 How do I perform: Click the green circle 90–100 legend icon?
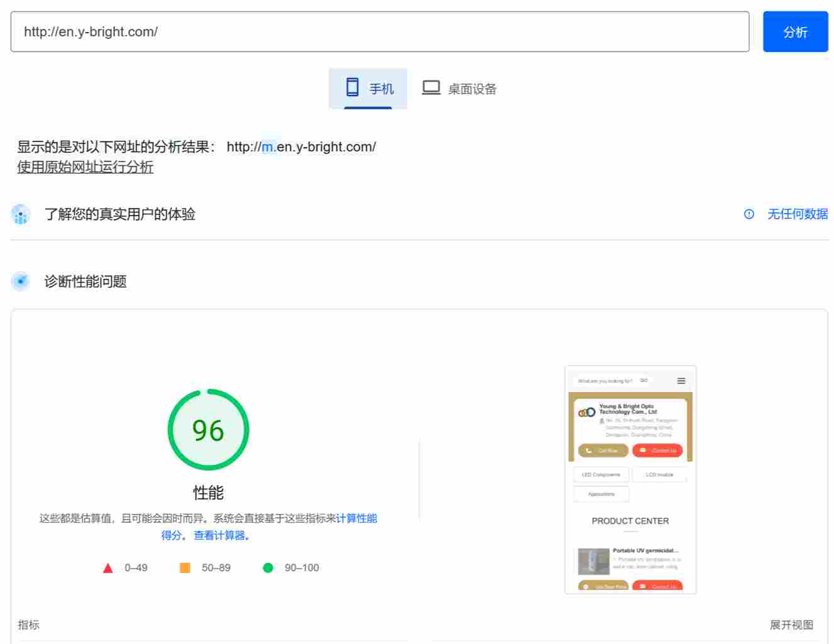tap(269, 567)
